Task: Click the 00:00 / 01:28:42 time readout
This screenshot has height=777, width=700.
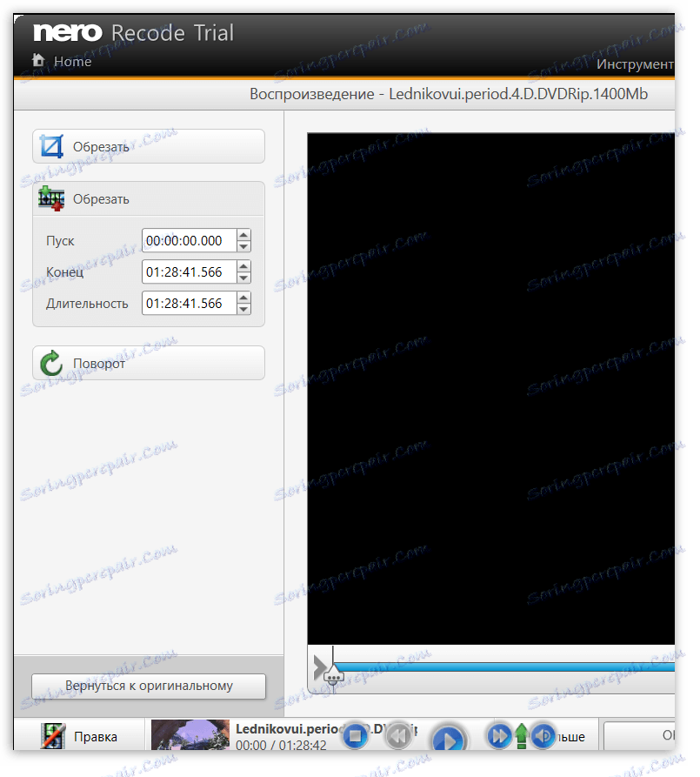Action: 281,746
